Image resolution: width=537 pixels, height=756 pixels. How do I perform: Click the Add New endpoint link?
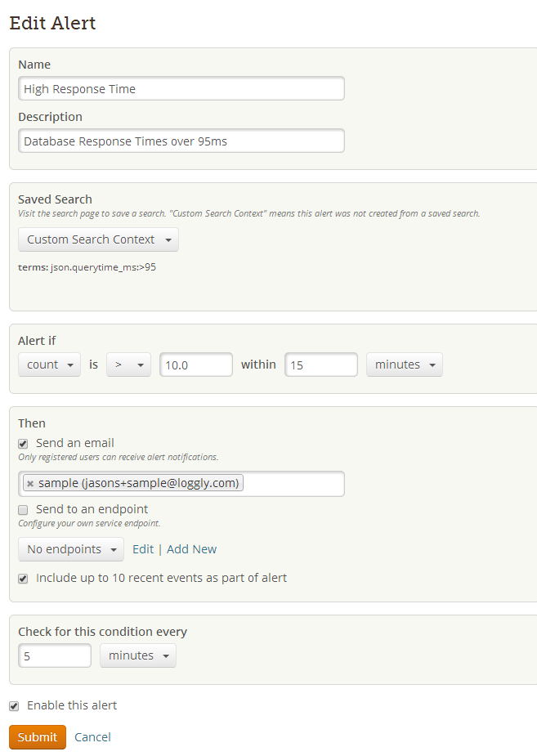pos(191,549)
